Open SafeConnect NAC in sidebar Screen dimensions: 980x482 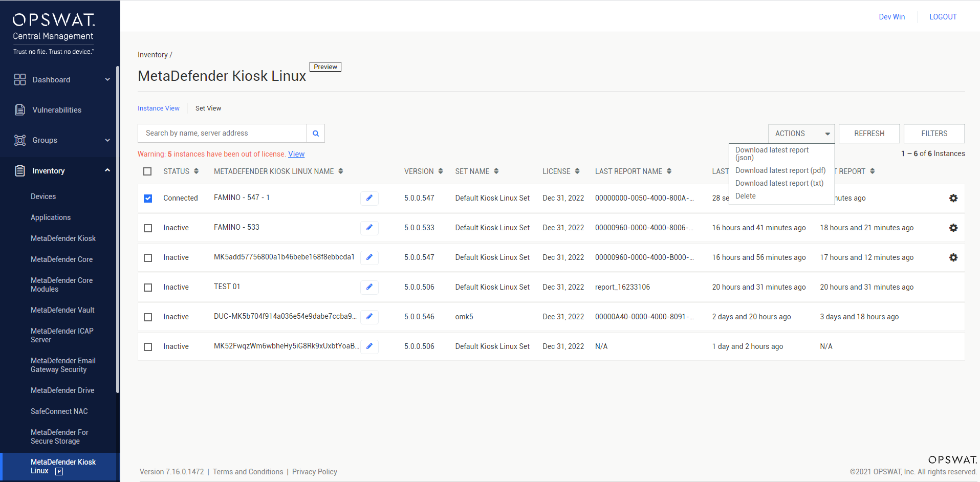59,411
